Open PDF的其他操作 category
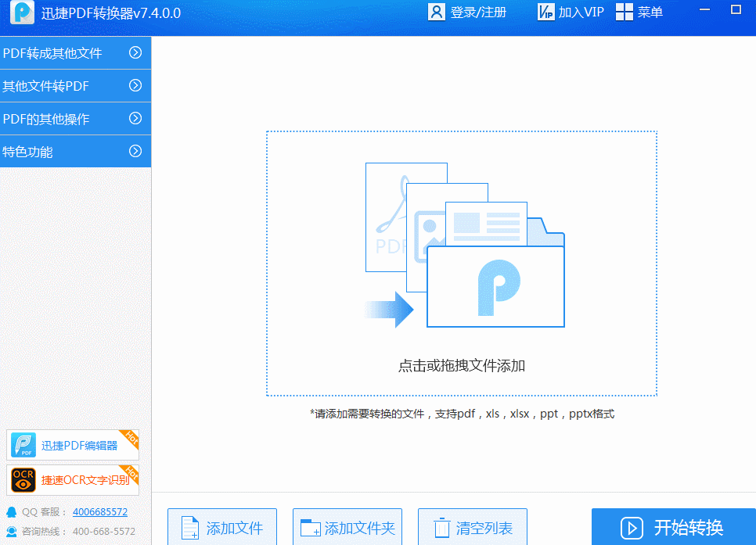Viewport: 756px width, 545px height. pyautogui.click(x=75, y=119)
